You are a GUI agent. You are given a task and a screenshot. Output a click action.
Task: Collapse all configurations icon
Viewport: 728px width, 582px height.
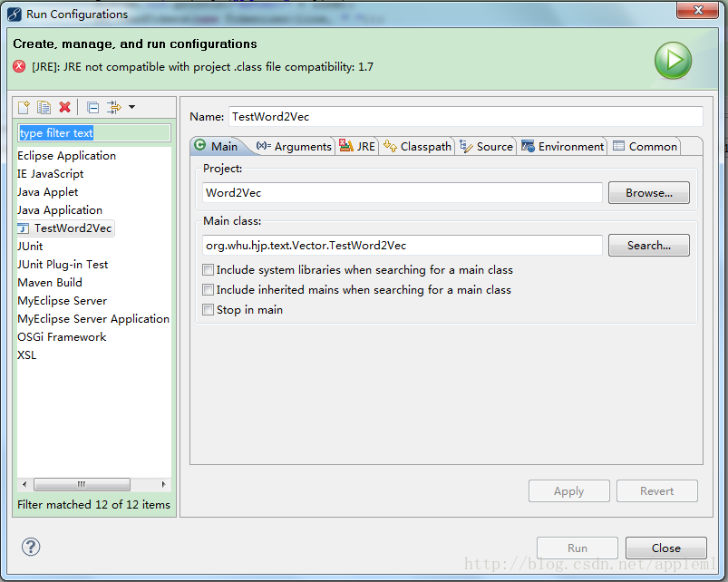92,108
